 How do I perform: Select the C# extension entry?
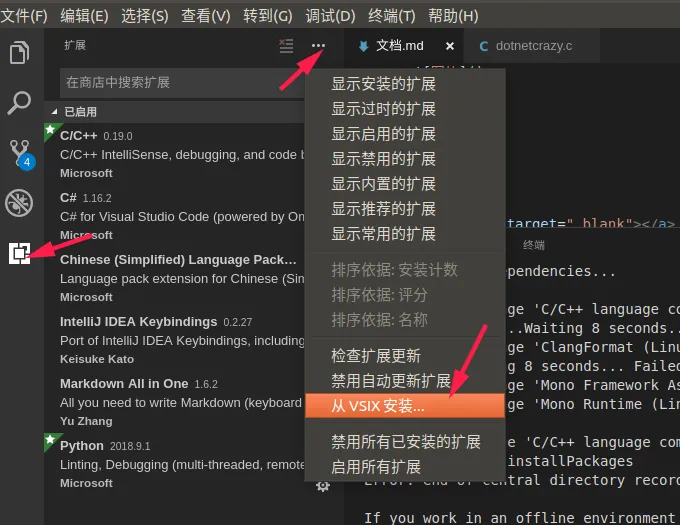point(174,216)
